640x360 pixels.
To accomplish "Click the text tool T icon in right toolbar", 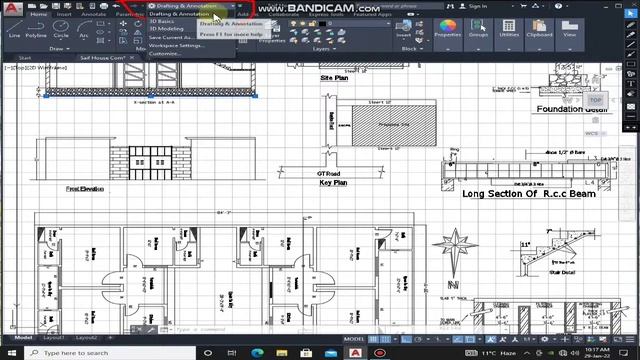I will [631, 84].
